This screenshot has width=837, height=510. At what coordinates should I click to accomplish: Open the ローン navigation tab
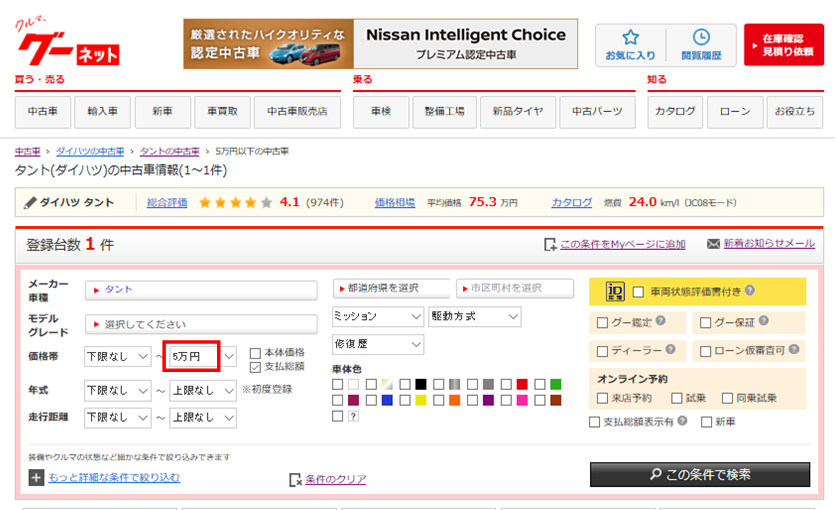tap(735, 112)
